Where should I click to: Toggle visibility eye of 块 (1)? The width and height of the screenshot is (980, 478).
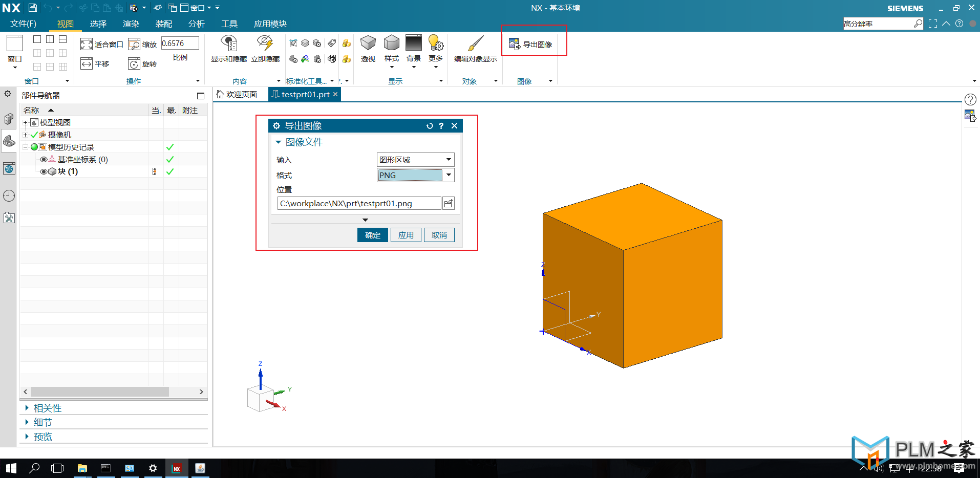point(44,171)
